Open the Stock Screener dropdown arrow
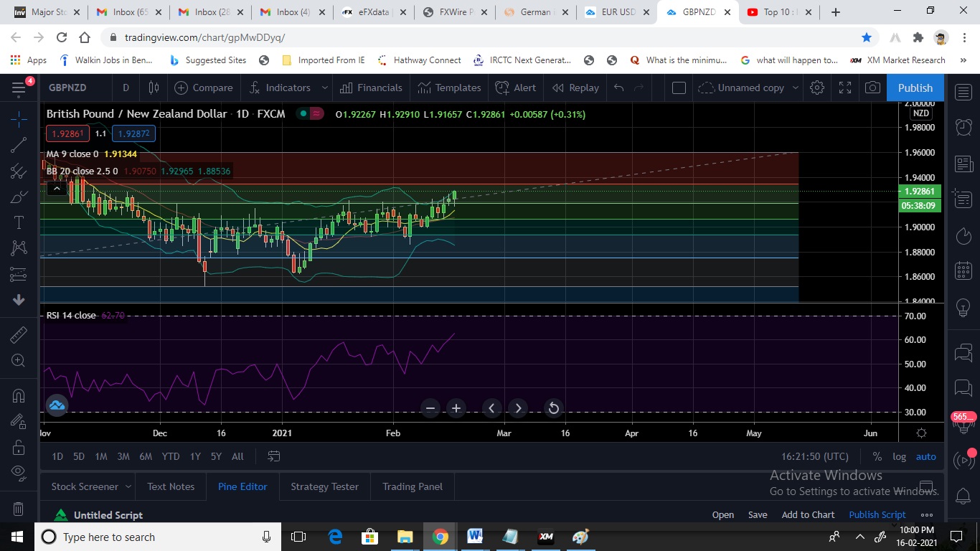 point(128,486)
